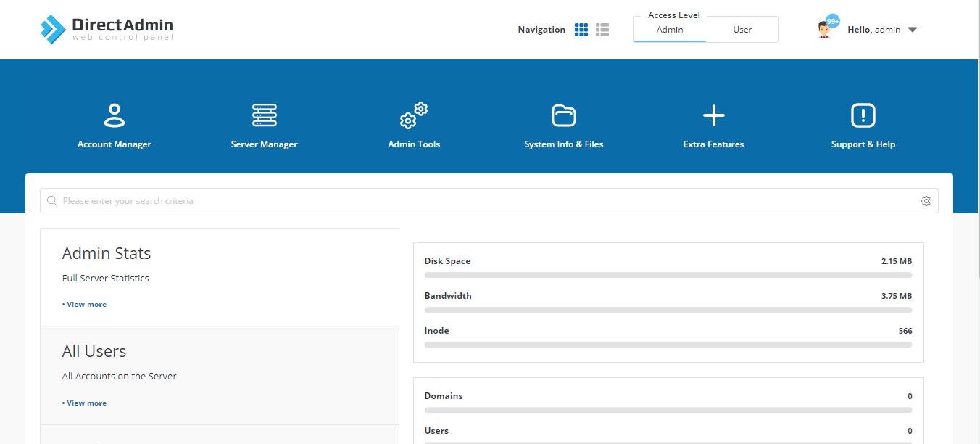The height and width of the screenshot is (444, 980).
Task: Select the User access level tab
Action: [742, 30]
